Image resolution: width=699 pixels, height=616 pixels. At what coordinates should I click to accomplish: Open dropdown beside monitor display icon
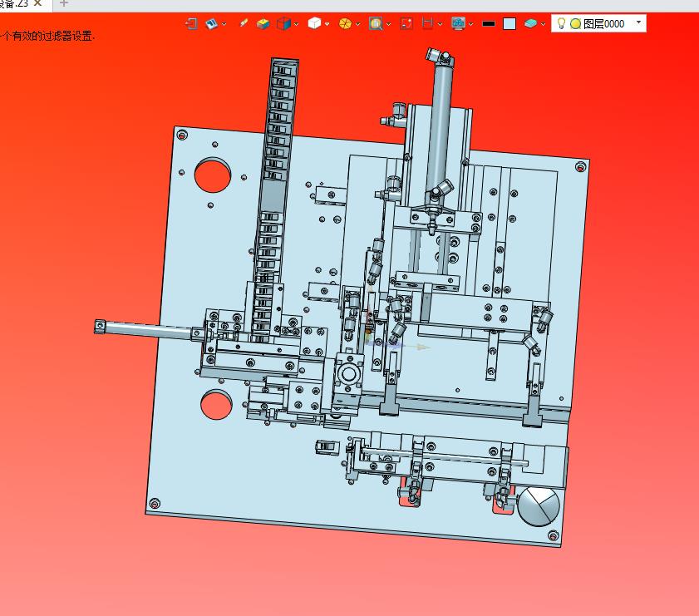[470, 24]
